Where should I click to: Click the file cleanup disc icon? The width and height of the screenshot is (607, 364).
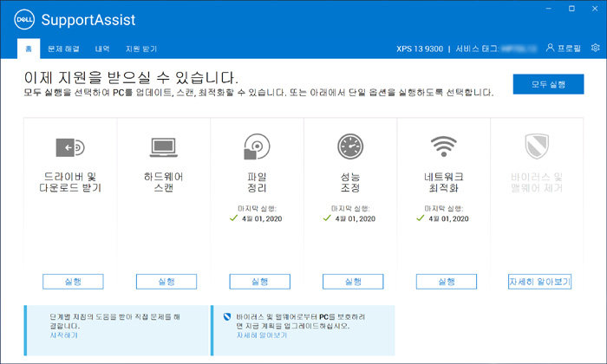click(257, 146)
